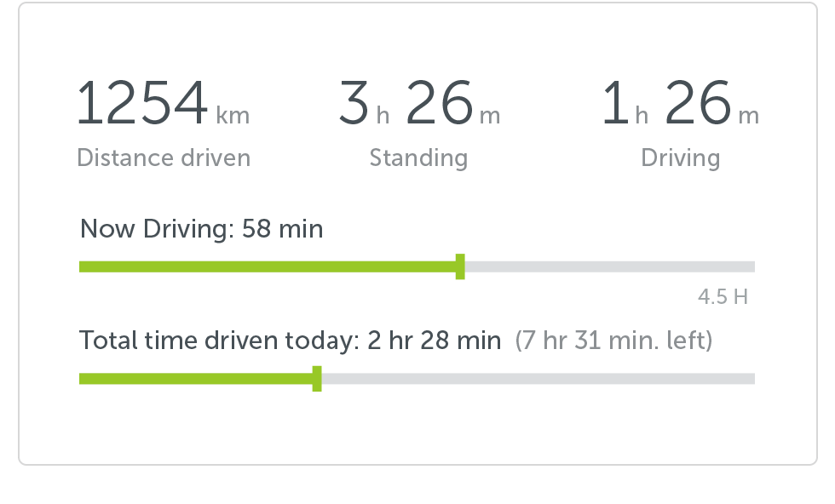The image size is (835, 504).
Task: Click the 2 hr 28 min value
Action: [435, 341]
